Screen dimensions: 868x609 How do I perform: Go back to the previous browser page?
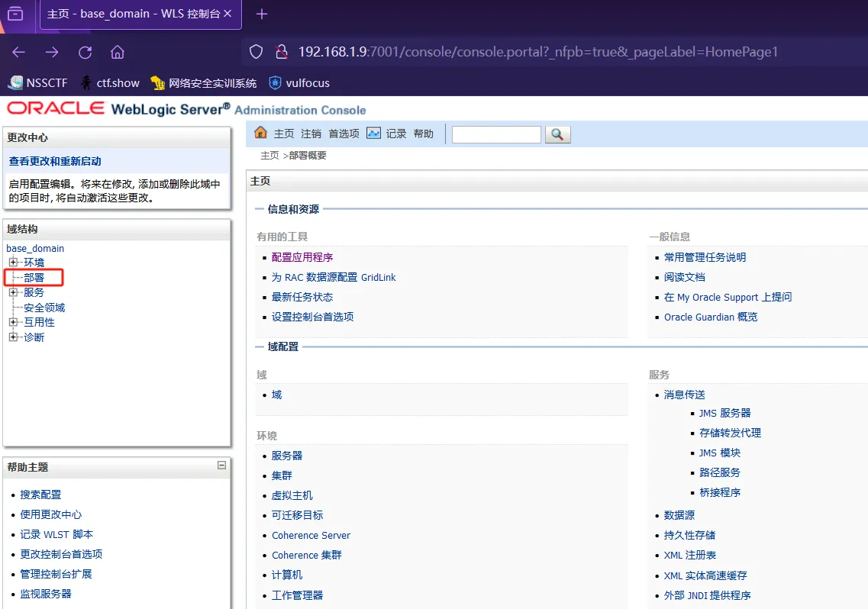(19, 52)
